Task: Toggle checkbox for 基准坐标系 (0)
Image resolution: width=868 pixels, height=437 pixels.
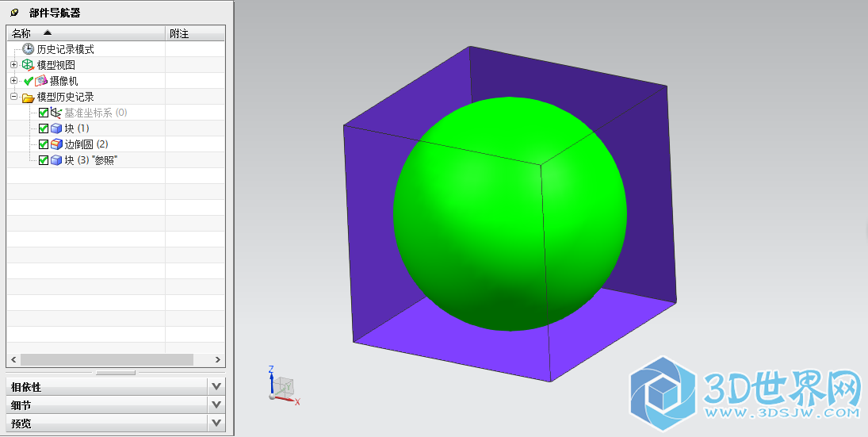Action: tap(44, 113)
